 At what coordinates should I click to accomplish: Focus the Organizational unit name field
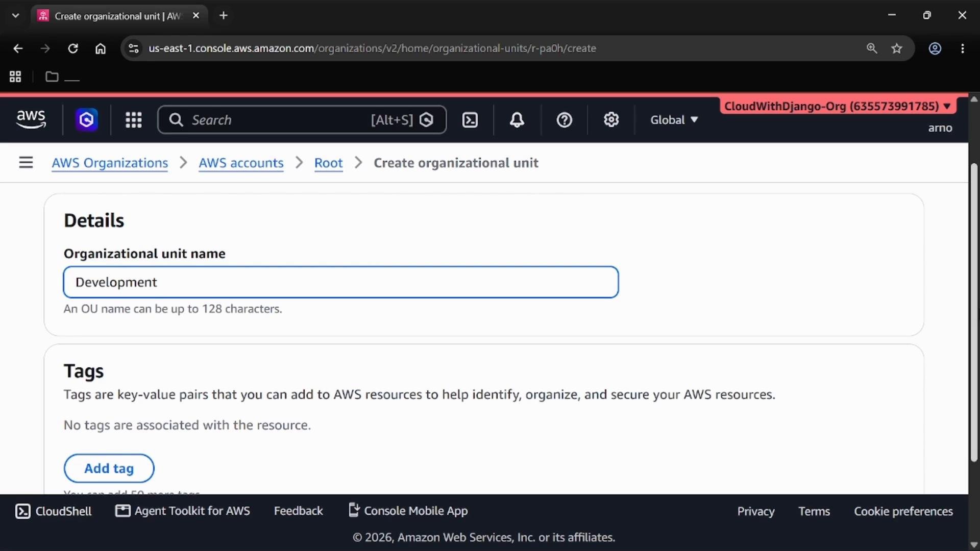[341, 282]
